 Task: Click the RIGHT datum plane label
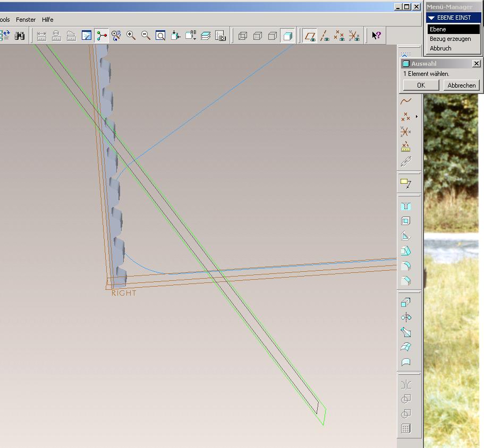pyautogui.click(x=123, y=293)
